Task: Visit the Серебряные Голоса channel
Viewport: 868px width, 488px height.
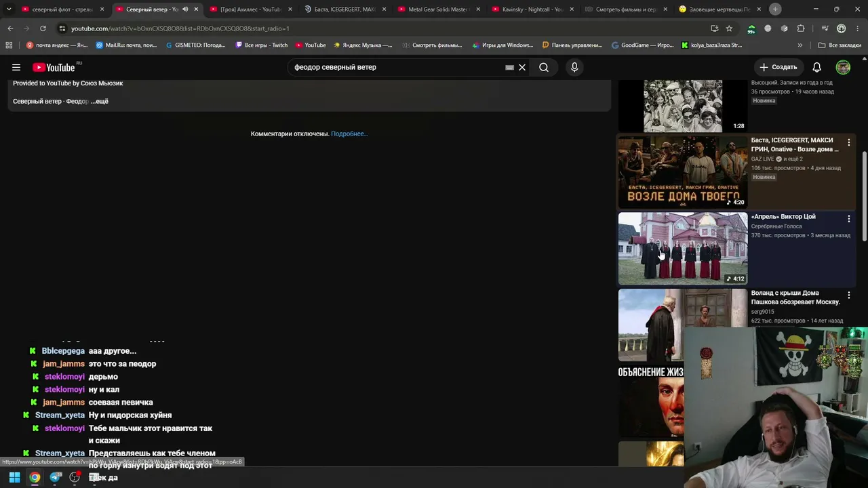Action: (x=776, y=226)
